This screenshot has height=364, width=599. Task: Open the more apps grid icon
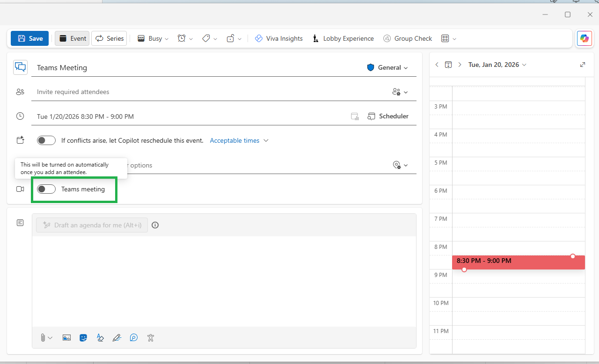445,38
